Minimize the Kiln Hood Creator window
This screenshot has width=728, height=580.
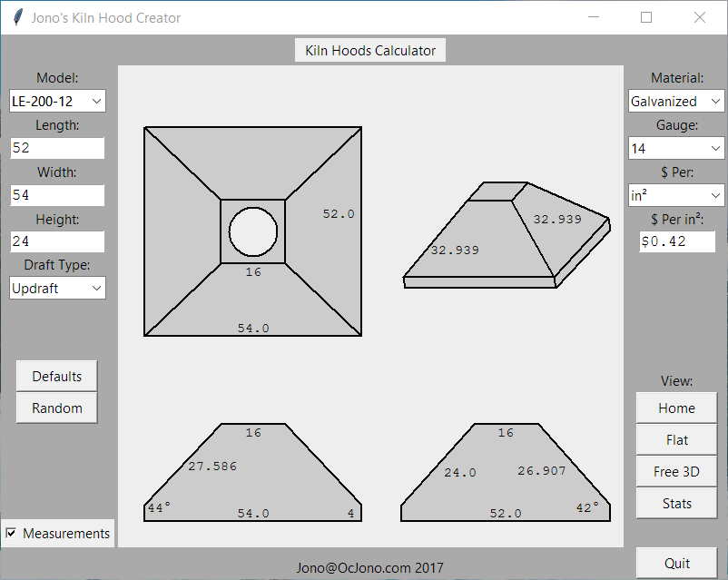[594, 17]
